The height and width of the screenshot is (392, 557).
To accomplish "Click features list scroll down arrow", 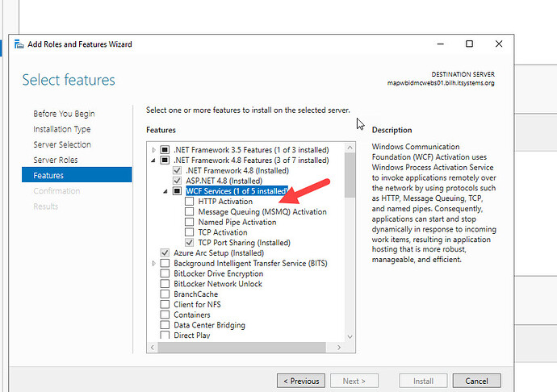I will (x=350, y=337).
